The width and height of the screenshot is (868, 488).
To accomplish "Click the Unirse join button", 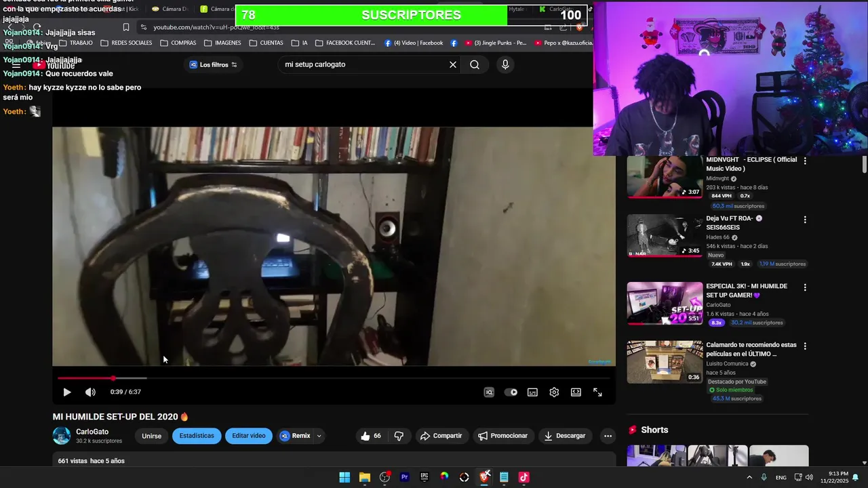I will (151, 436).
